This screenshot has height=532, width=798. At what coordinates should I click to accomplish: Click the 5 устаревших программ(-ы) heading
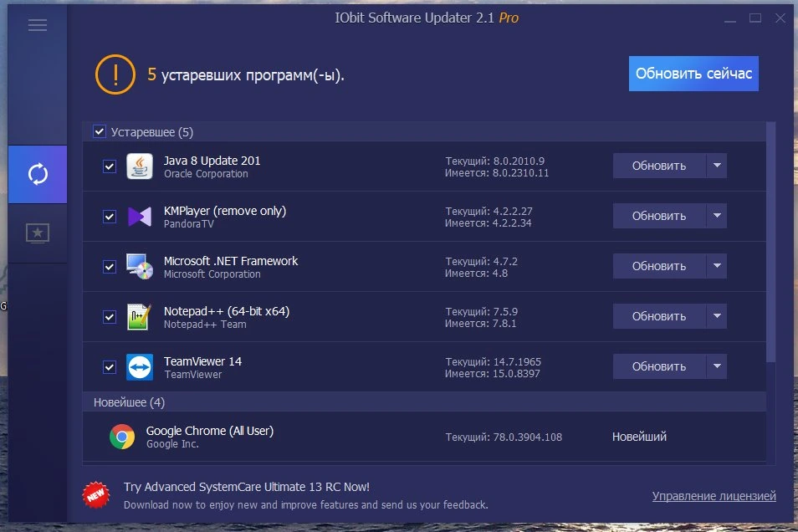(x=246, y=74)
